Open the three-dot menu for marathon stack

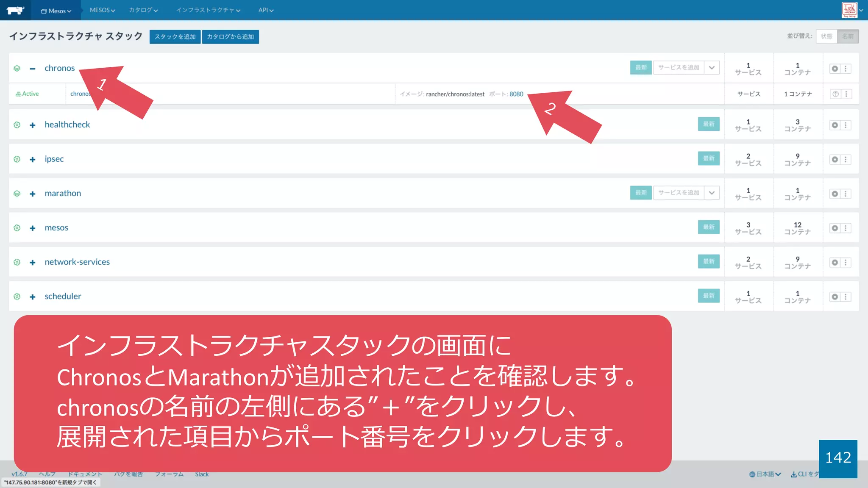click(x=846, y=194)
